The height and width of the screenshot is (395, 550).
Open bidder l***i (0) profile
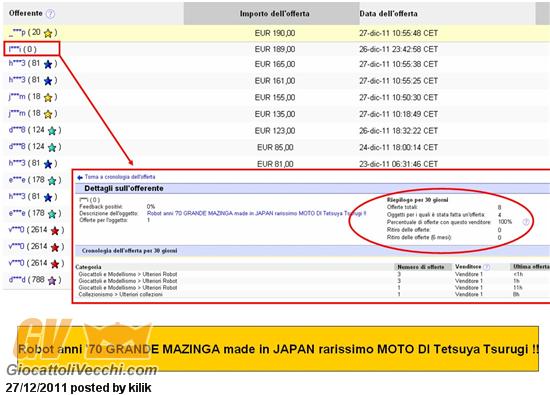22,49
